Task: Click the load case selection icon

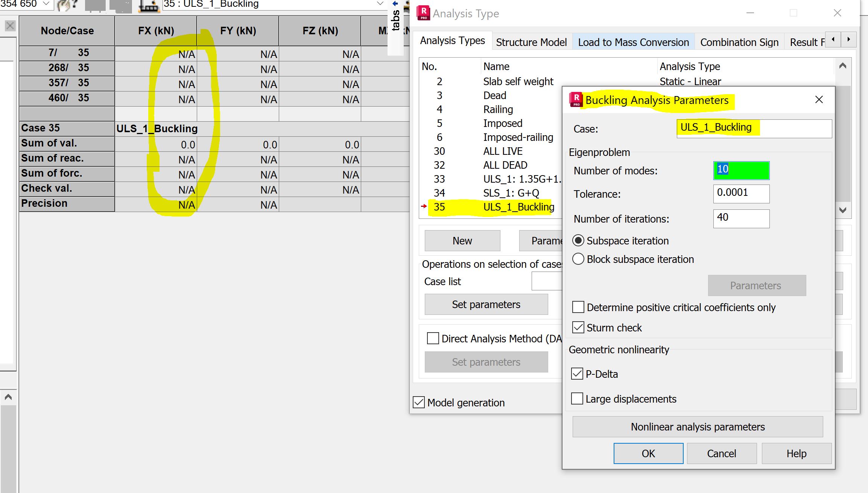Action: click(x=149, y=6)
